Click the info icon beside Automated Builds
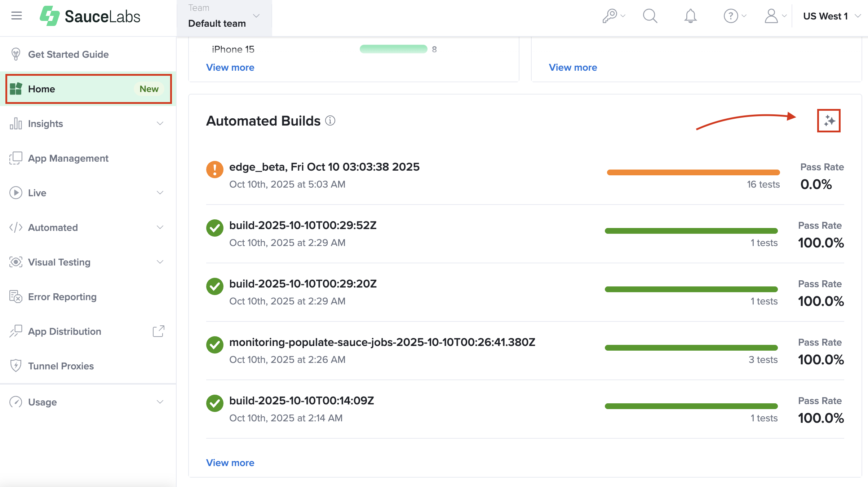The image size is (868, 487). tap(330, 121)
